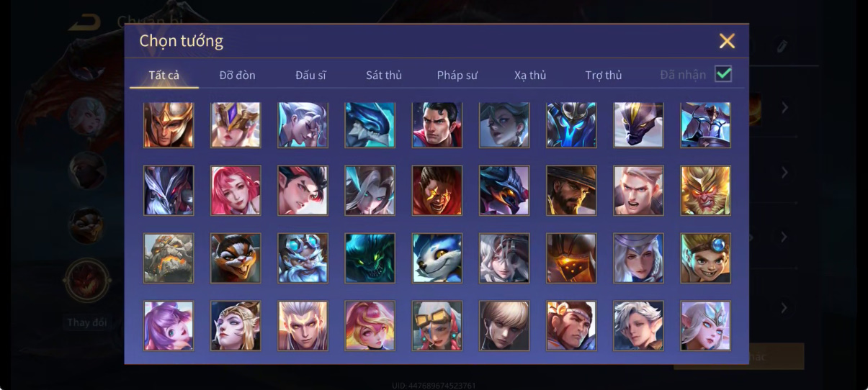Toggle the Đã nhận checkbox
The width and height of the screenshot is (868, 390).
click(x=723, y=73)
